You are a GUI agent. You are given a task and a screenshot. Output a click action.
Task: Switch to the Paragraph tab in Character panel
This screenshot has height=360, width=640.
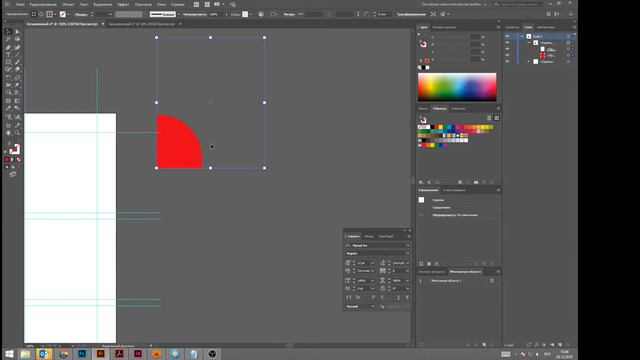click(369, 236)
